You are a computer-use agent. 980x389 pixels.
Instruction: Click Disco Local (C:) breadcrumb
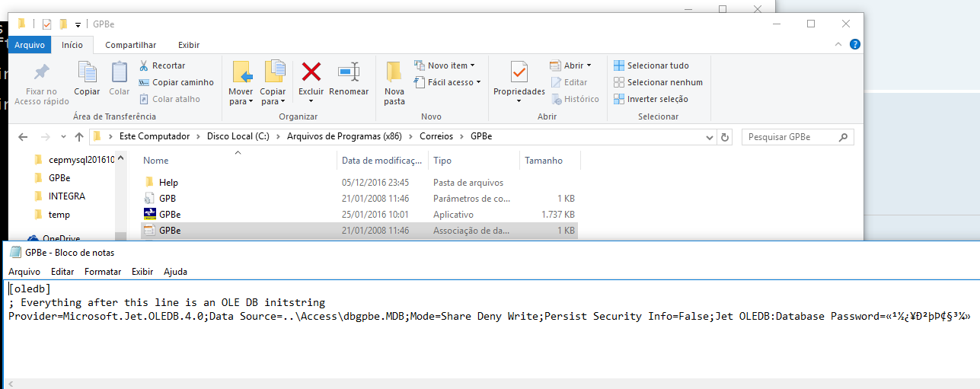(240, 137)
